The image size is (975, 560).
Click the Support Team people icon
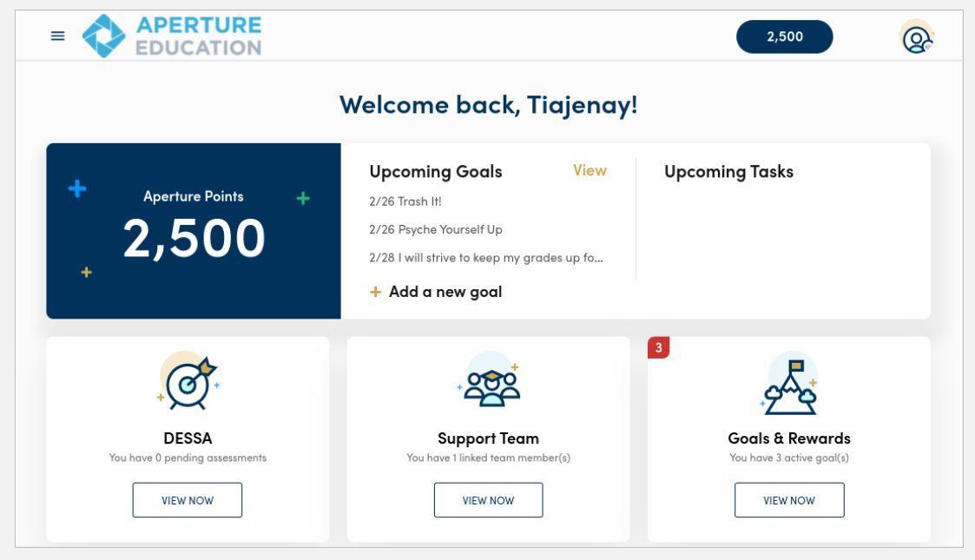pyautogui.click(x=488, y=381)
